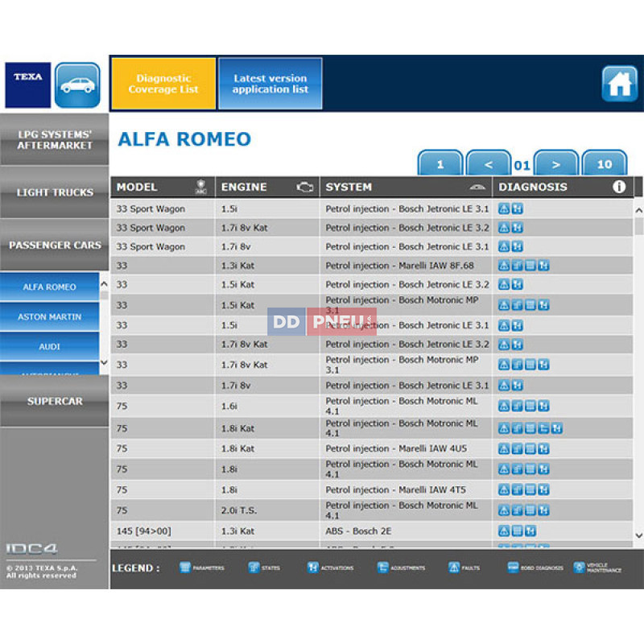Jump to last page with button 10
644x644 pixels.
point(605,164)
